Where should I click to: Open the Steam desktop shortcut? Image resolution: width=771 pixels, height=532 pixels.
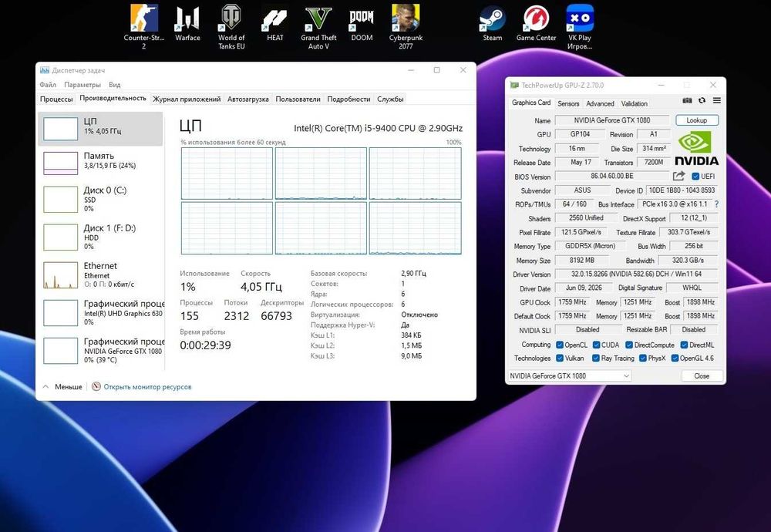(x=492, y=23)
